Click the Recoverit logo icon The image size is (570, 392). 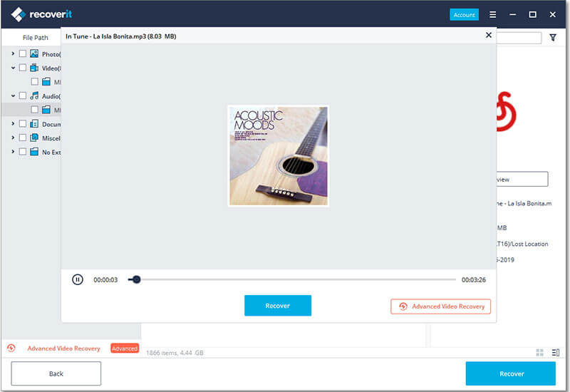pos(19,14)
